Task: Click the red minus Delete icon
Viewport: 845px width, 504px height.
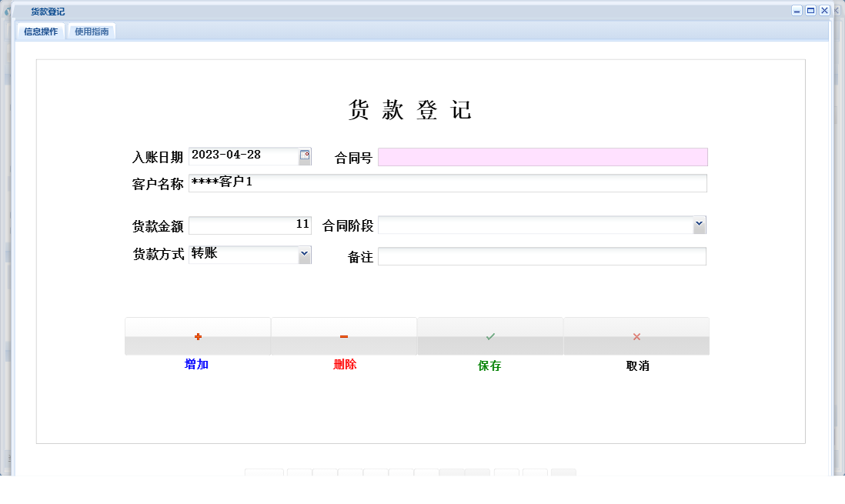Action: pos(343,335)
